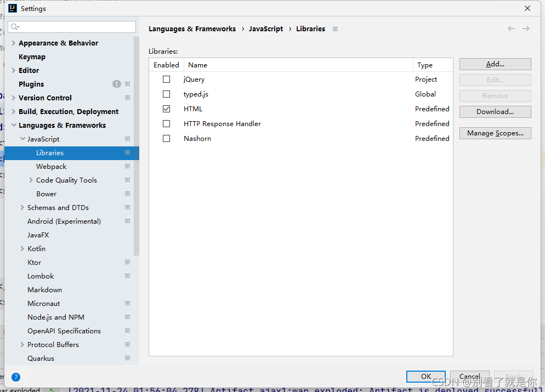The width and height of the screenshot is (545, 392).
Task: Close the Settings dialog with X
Action: click(527, 8)
